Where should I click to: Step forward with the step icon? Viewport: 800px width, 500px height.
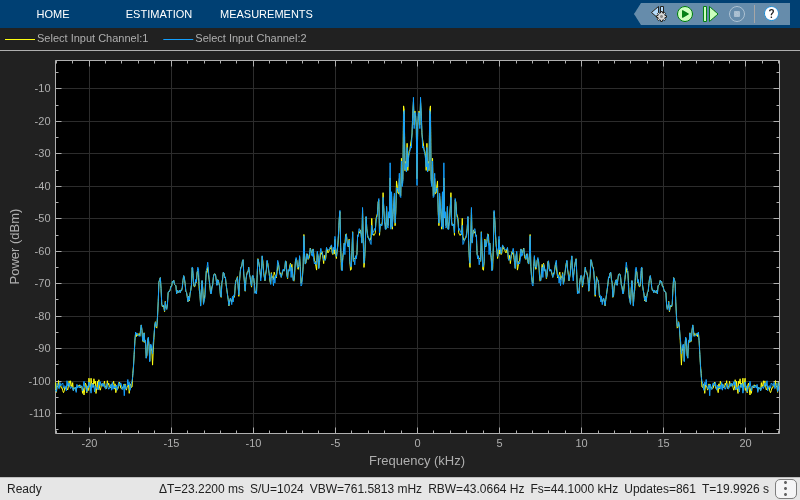(710, 14)
